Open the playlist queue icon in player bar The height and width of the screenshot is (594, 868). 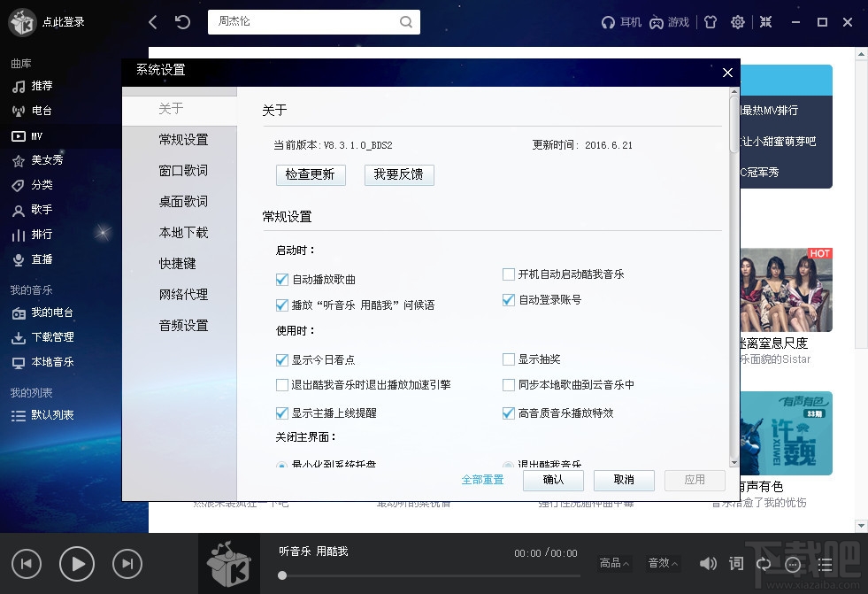(826, 564)
